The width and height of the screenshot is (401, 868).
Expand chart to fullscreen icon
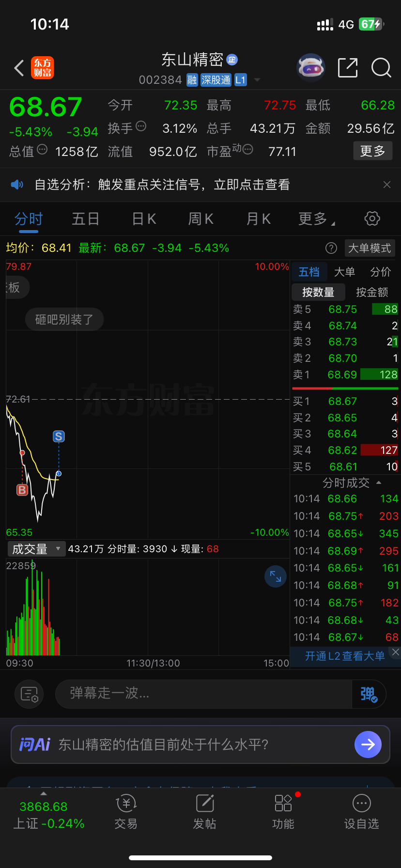276,576
